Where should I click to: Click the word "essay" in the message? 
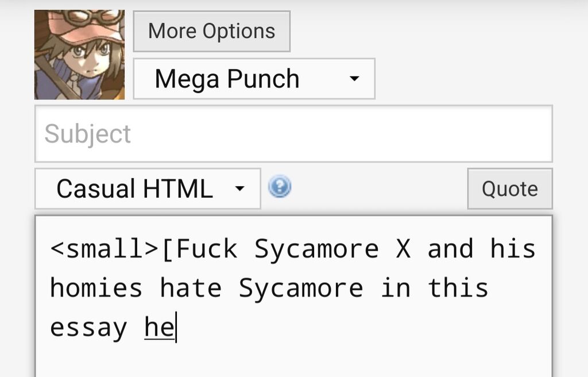pos(88,329)
